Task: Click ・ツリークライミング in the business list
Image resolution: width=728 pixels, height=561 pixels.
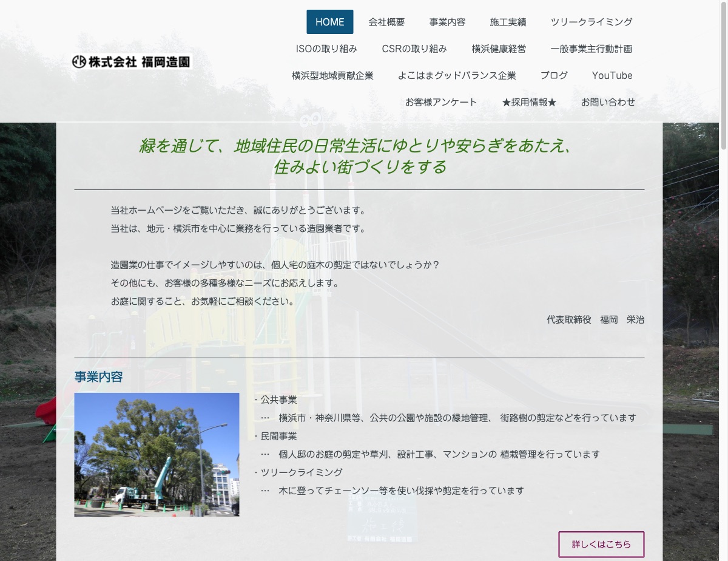Action: pos(297,472)
